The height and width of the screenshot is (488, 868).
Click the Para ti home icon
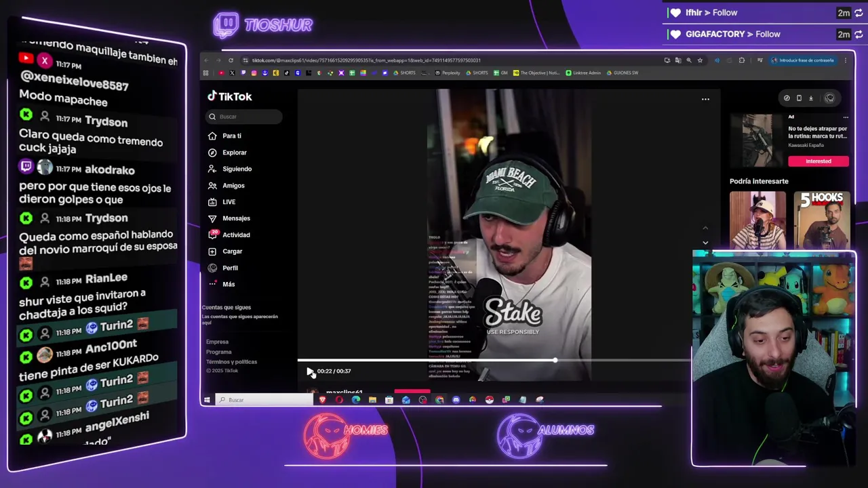pyautogui.click(x=212, y=136)
